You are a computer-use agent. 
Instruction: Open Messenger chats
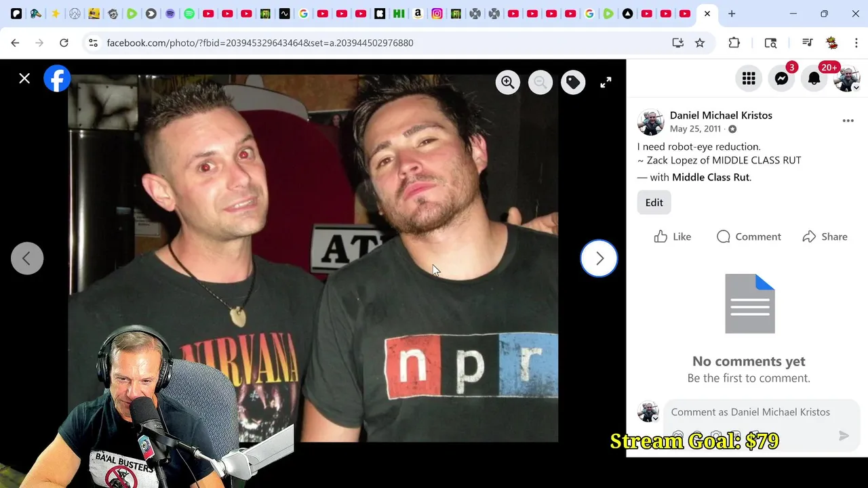click(781, 79)
